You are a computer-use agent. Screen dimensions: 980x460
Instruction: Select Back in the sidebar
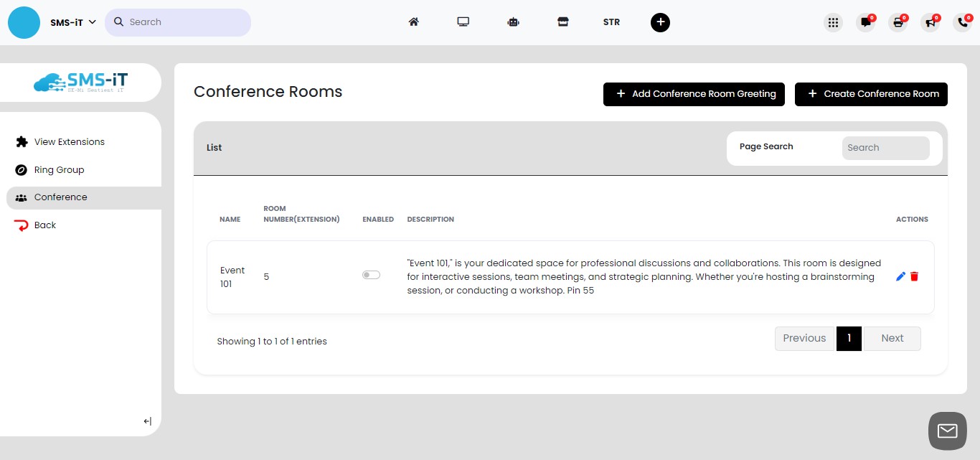[x=44, y=225]
